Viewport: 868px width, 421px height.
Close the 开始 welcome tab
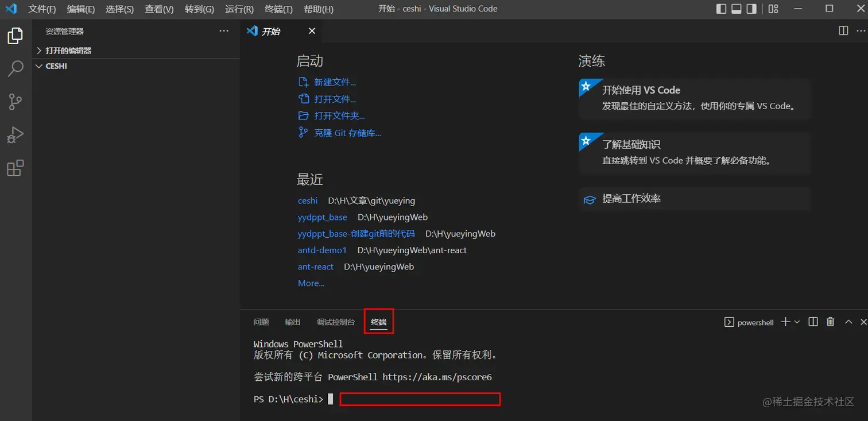pyautogui.click(x=312, y=31)
